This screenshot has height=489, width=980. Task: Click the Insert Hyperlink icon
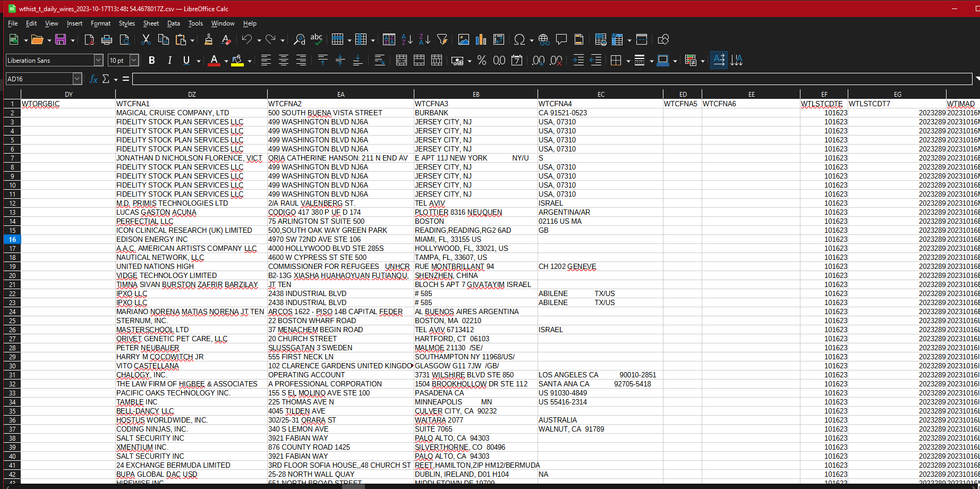click(x=544, y=39)
